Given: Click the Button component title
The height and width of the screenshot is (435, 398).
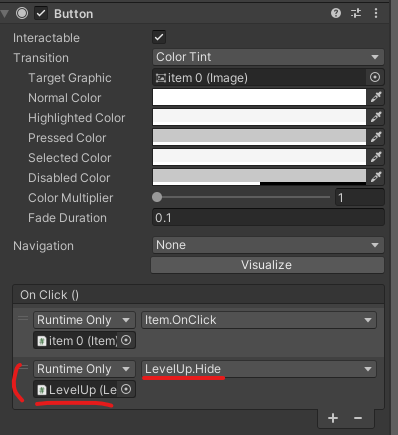Looking at the screenshot, I should click(x=74, y=14).
